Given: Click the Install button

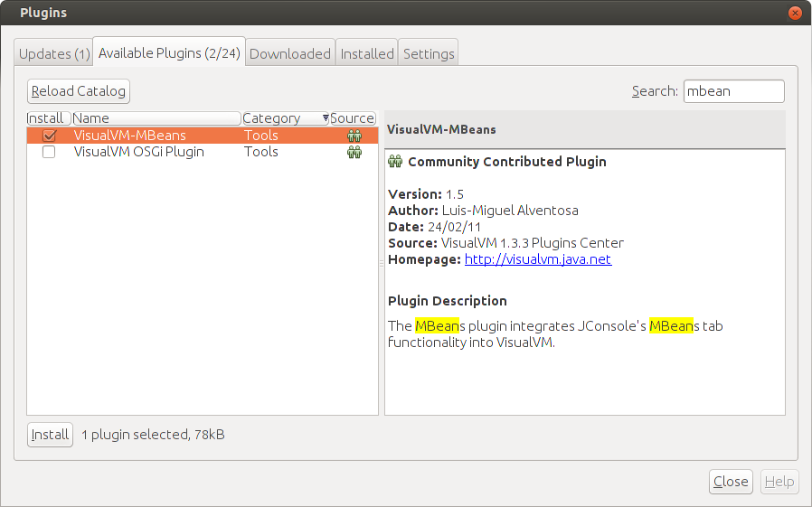Looking at the screenshot, I should 50,435.
